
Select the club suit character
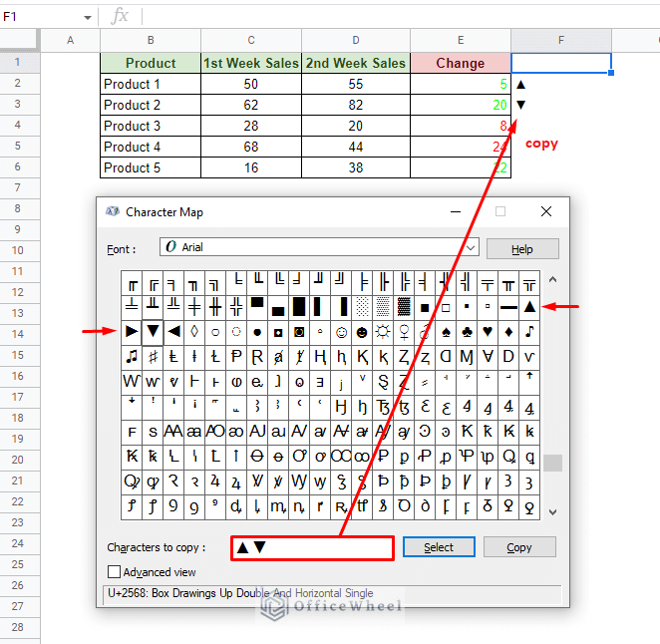pyautogui.click(x=467, y=333)
